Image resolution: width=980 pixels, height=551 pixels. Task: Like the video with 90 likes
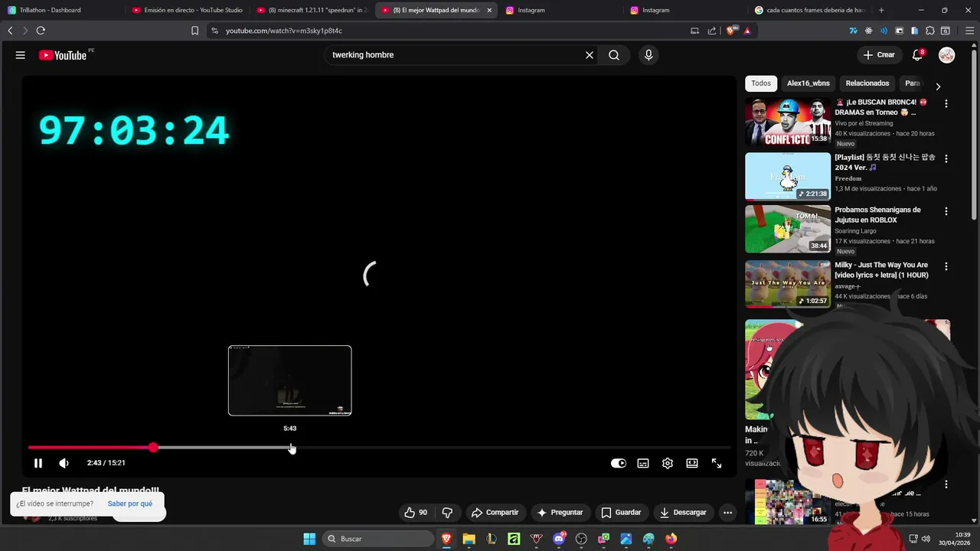coord(416,513)
